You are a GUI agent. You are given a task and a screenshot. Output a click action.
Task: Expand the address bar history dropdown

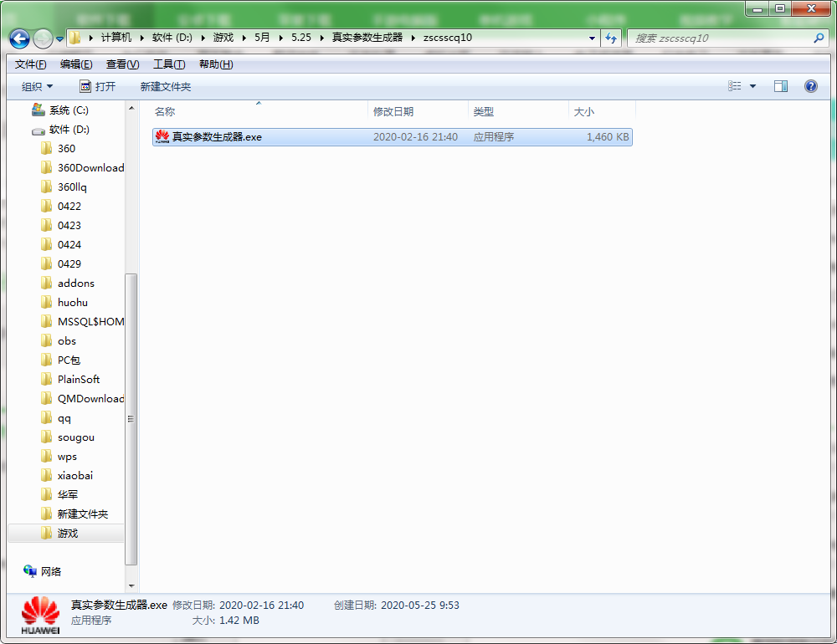[x=592, y=38]
